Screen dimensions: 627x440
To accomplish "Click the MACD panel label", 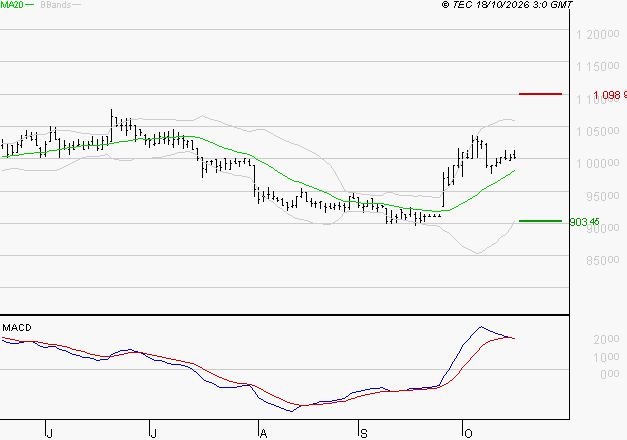I will pyautogui.click(x=17, y=328).
